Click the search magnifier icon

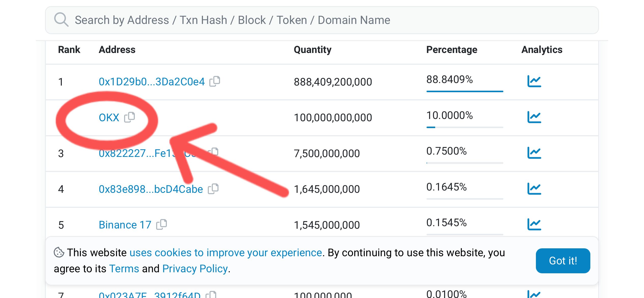point(61,20)
